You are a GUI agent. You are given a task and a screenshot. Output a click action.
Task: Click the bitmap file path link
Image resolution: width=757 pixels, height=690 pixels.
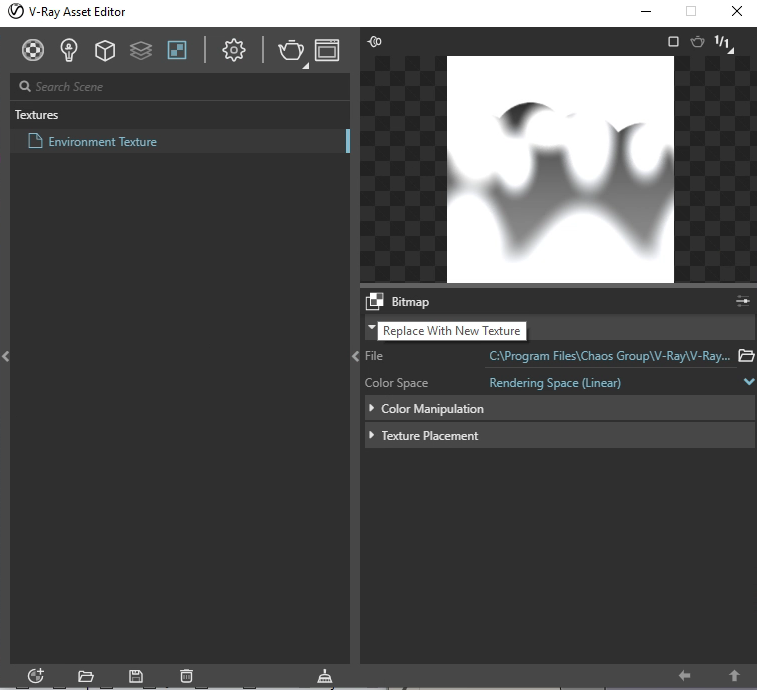click(x=610, y=356)
